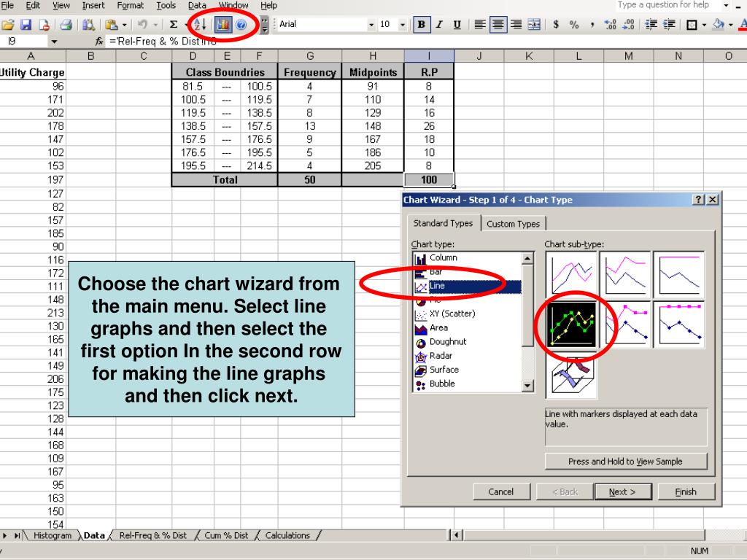Select line-with-markers sub-type thumbnail
The height and width of the screenshot is (560, 747).
click(571, 324)
